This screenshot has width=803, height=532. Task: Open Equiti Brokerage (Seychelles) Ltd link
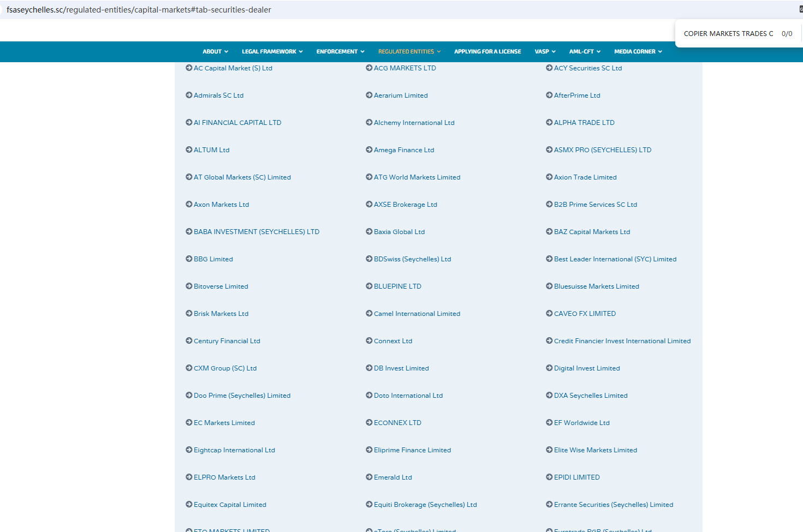coord(425,505)
